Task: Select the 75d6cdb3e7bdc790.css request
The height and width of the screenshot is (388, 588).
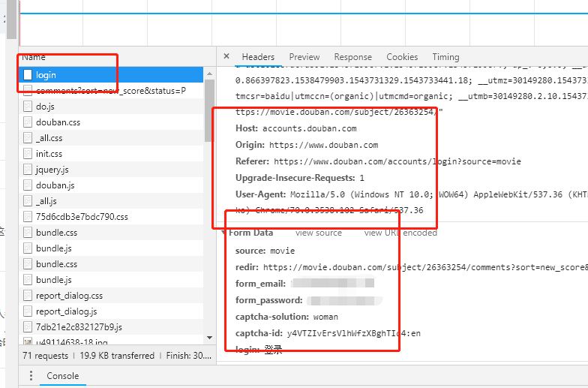Action: [111, 217]
